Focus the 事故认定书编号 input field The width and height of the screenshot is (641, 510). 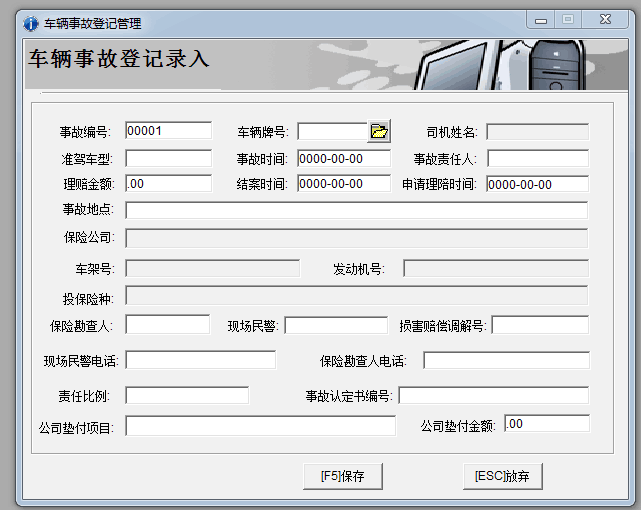coord(494,396)
